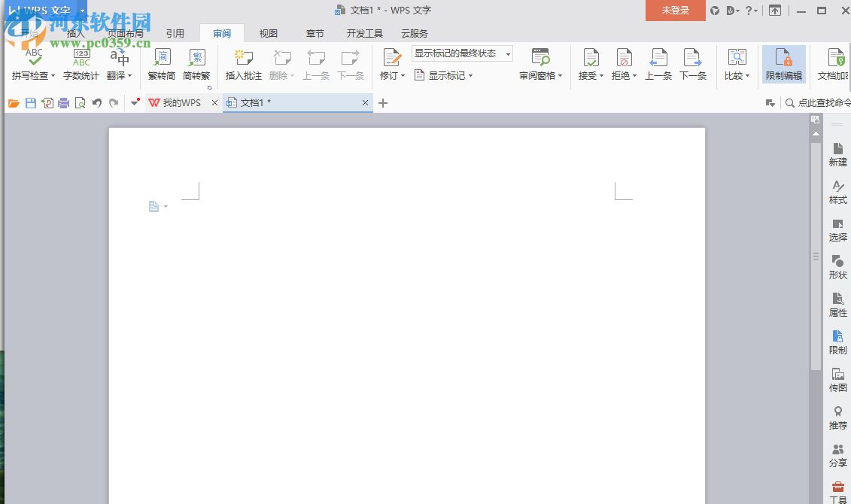The width and height of the screenshot is (851, 504).
Task: Expand the Accept (接受) dropdown arrow
Action: [x=601, y=76]
